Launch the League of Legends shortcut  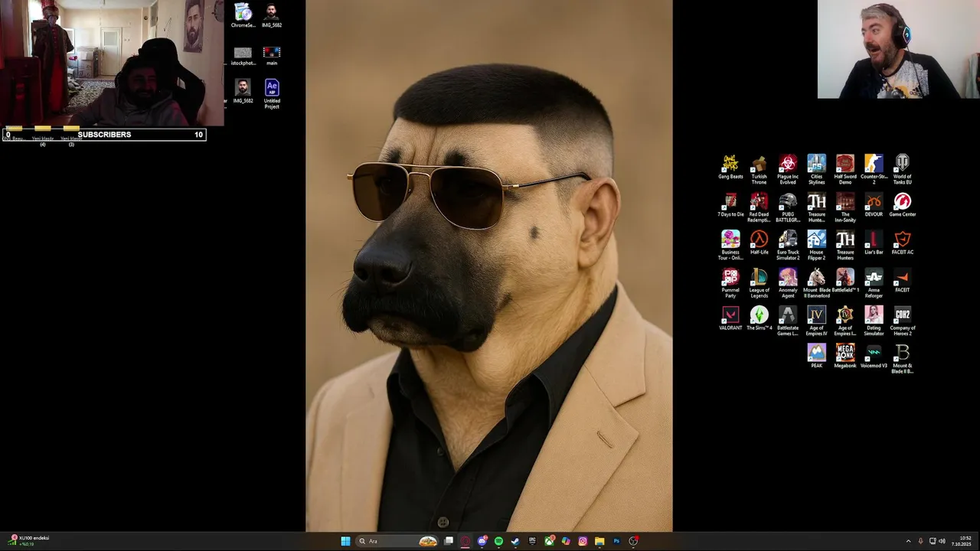[x=759, y=283]
